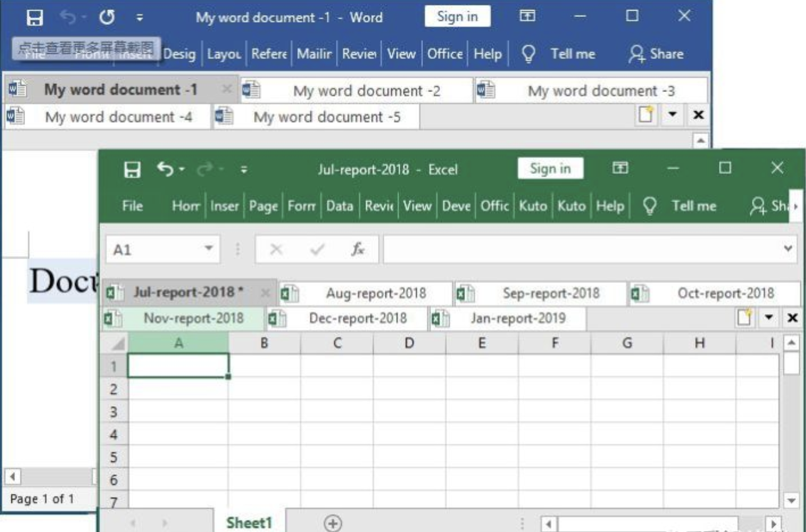Open Ribbon Display Options in Word
Image resolution: width=806 pixels, height=532 pixels.
click(x=528, y=17)
